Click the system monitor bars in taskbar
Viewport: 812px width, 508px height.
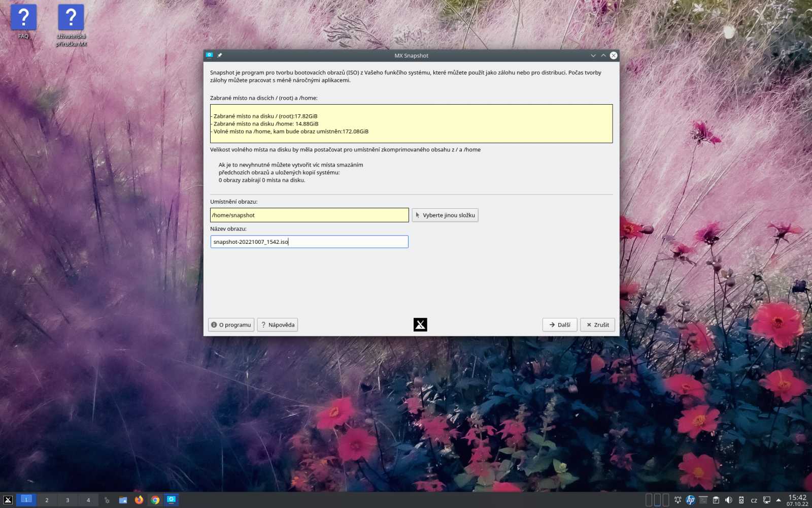[x=657, y=500]
